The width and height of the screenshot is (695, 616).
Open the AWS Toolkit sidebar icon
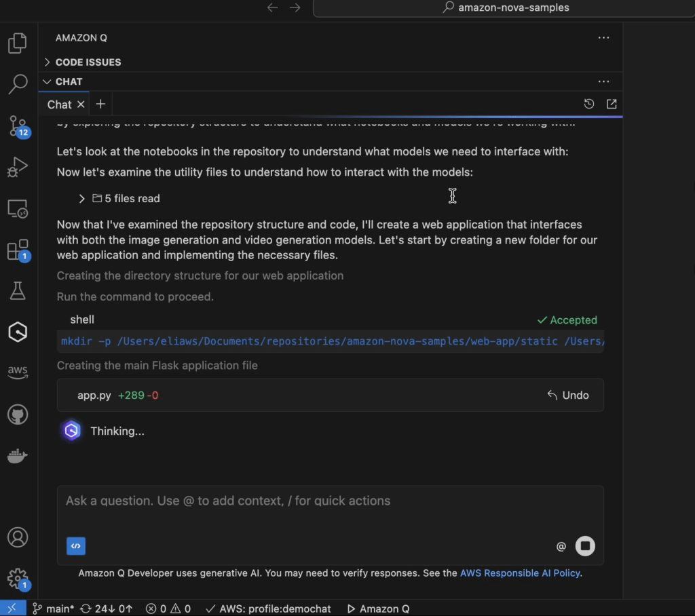point(18,372)
